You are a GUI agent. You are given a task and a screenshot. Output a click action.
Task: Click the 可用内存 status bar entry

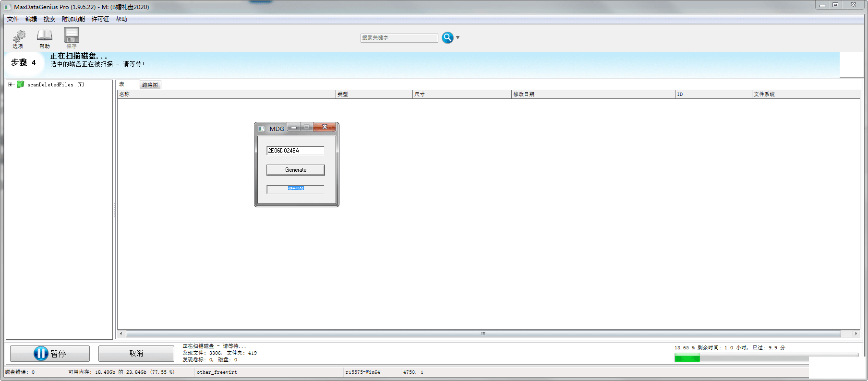point(121,372)
